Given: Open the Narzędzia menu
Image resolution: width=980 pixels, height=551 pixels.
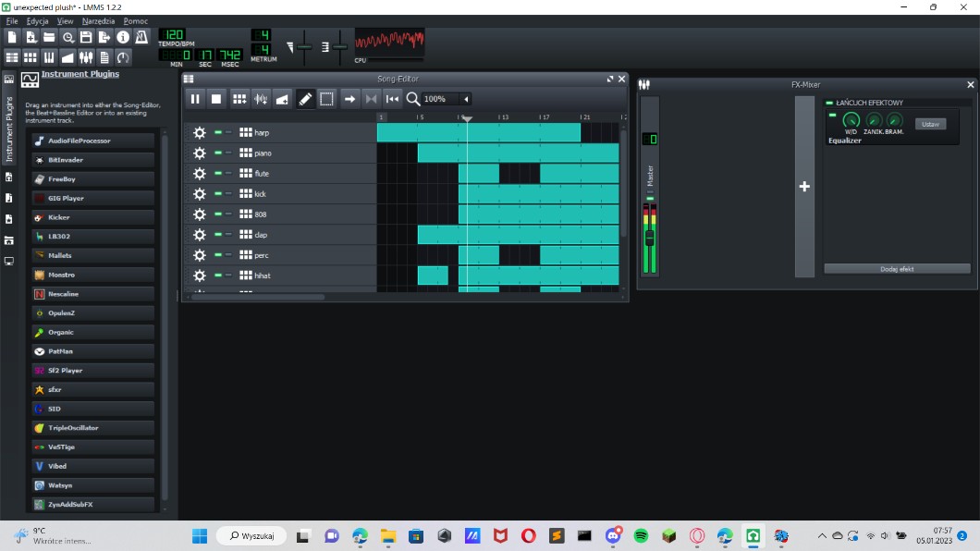Looking at the screenshot, I should 97,20.
